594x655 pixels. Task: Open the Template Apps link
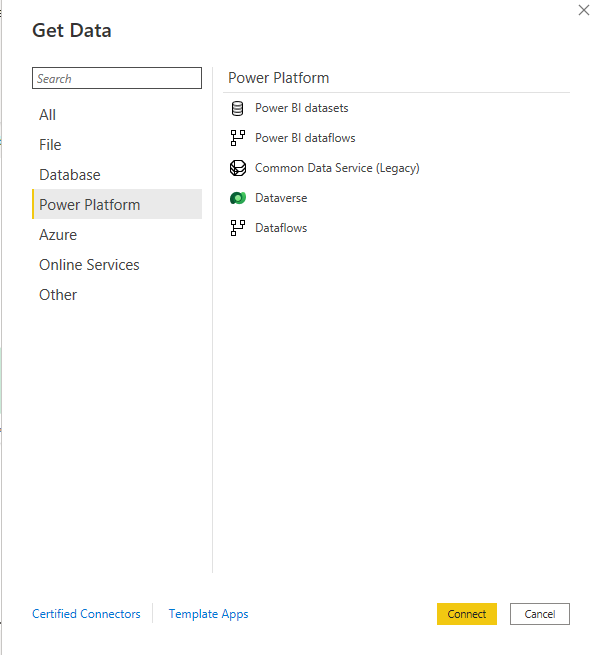[x=208, y=614]
